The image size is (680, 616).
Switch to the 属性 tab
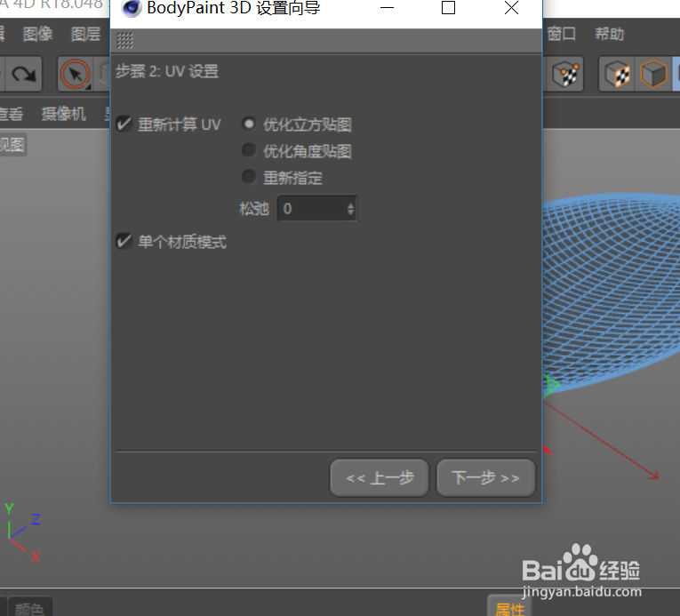[510, 608]
